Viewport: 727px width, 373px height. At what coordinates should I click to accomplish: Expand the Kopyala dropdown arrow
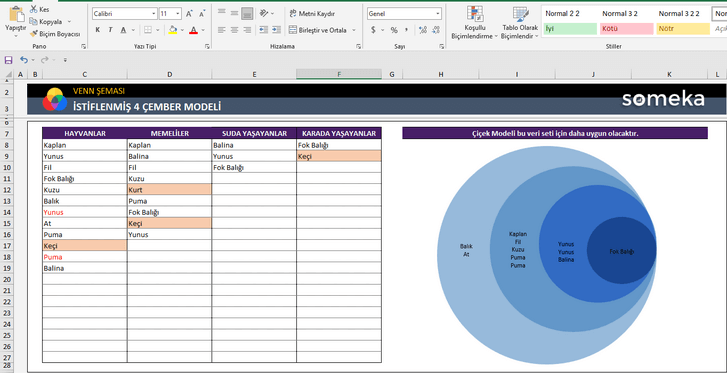pos(69,21)
